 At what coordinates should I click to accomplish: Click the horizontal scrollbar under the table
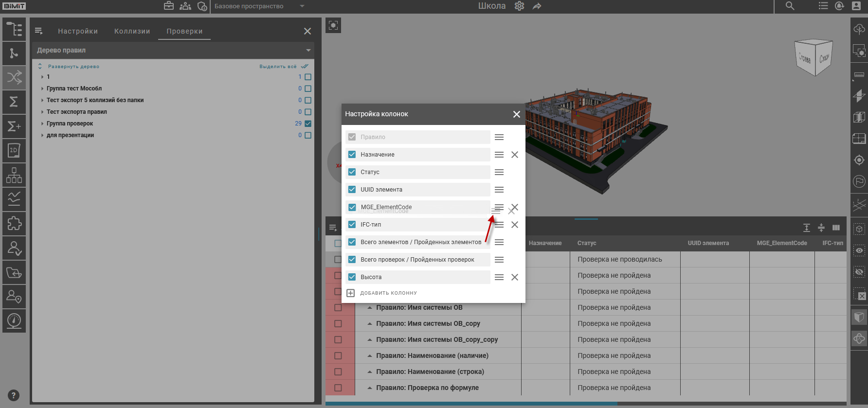point(471,404)
